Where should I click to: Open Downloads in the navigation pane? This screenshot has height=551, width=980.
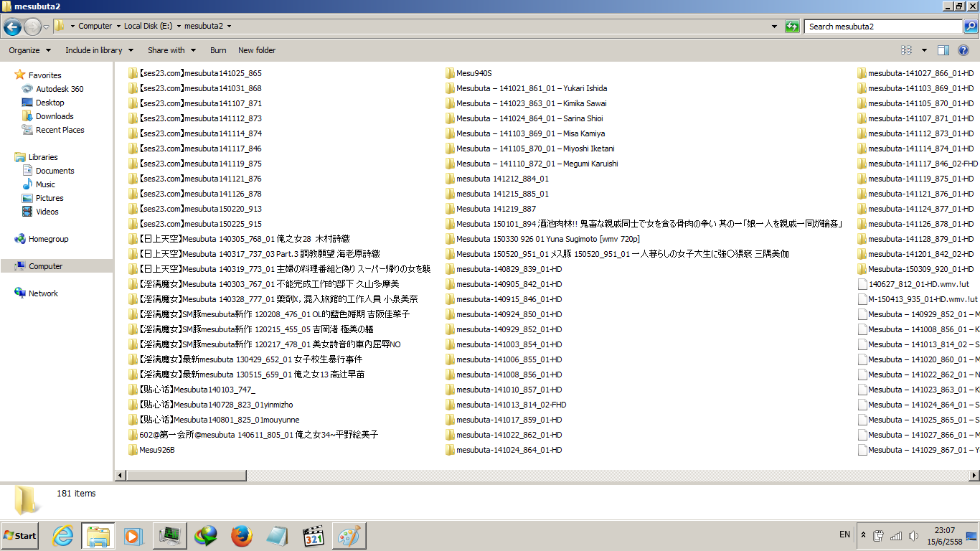click(55, 116)
